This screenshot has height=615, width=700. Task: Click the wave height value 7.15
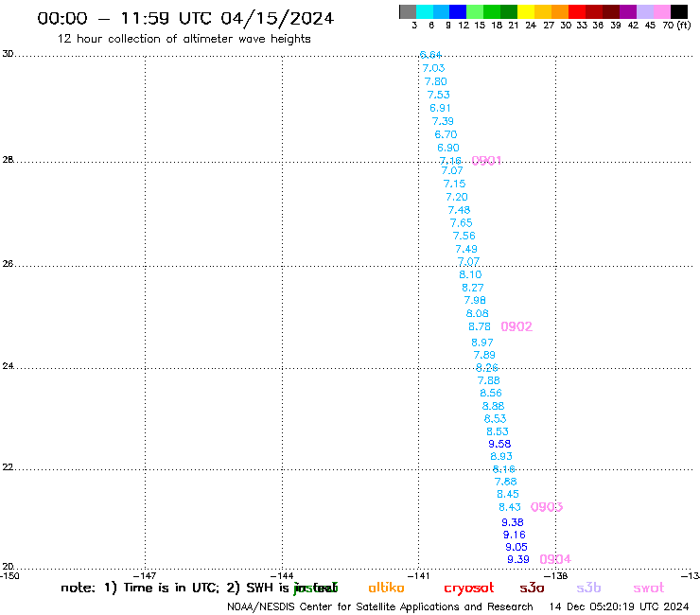[x=454, y=184]
